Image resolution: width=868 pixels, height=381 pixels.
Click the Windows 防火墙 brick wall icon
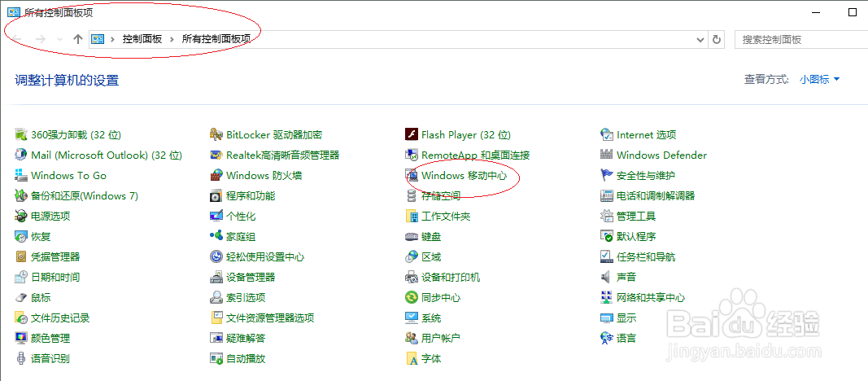[216, 176]
